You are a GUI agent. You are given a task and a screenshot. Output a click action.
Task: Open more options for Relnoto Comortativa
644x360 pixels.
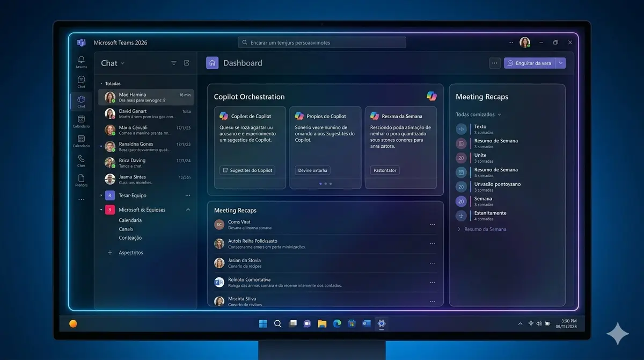point(433,282)
